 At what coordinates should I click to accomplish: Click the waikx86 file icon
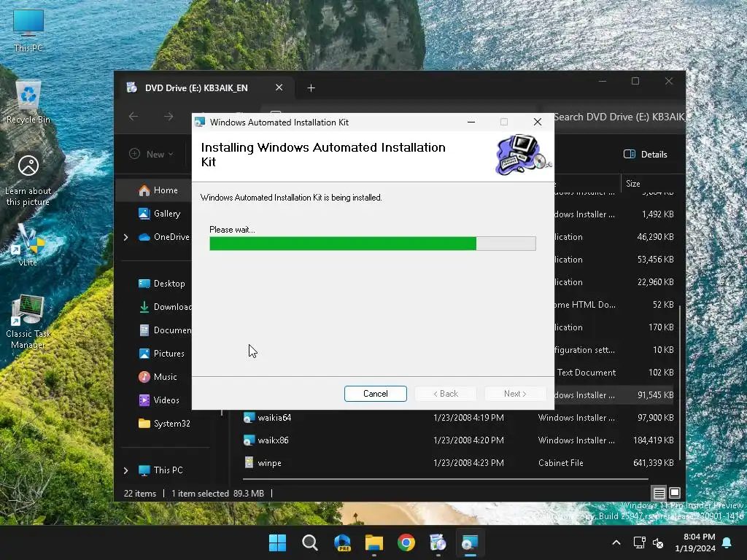[249, 440]
